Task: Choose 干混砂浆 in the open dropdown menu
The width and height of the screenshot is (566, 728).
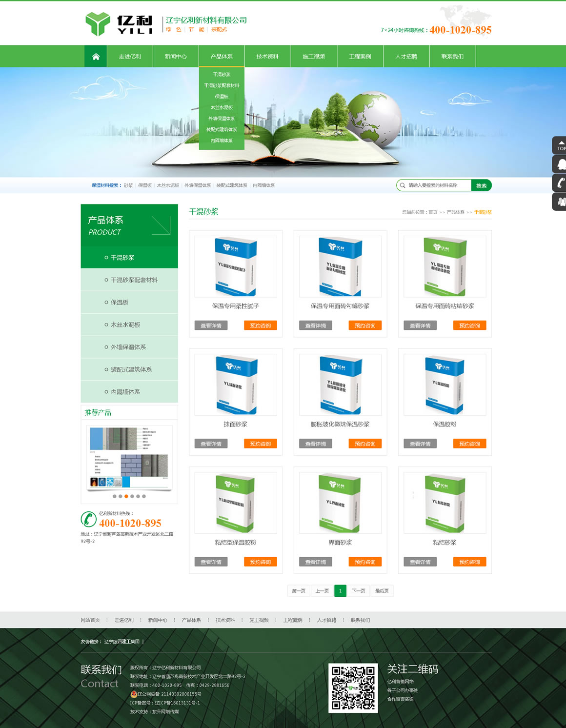Action: 222,75
